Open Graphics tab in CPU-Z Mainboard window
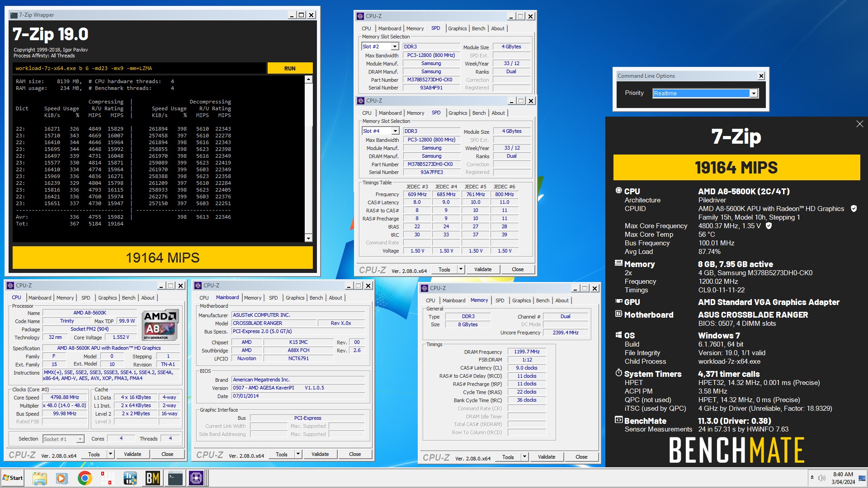This screenshot has height=488, width=868. pos(295,298)
